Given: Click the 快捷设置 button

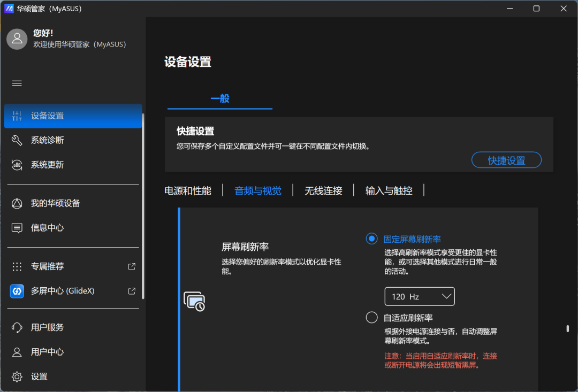Looking at the screenshot, I should [x=506, y=160].
